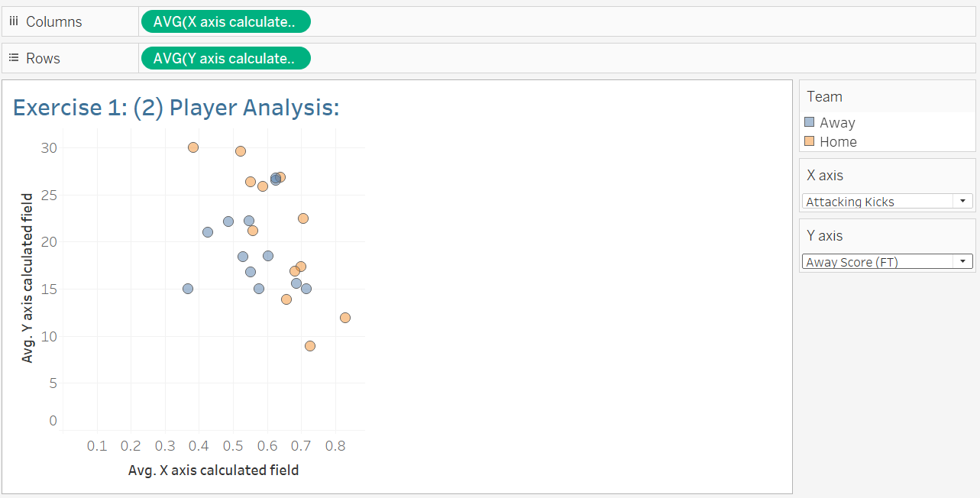Click the X axis parameter title
Screen dimensions: 980x498
point(825,176)
